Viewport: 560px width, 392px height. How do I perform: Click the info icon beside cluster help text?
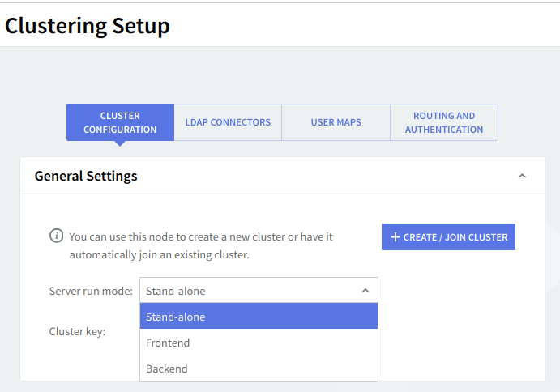(57, 236)
